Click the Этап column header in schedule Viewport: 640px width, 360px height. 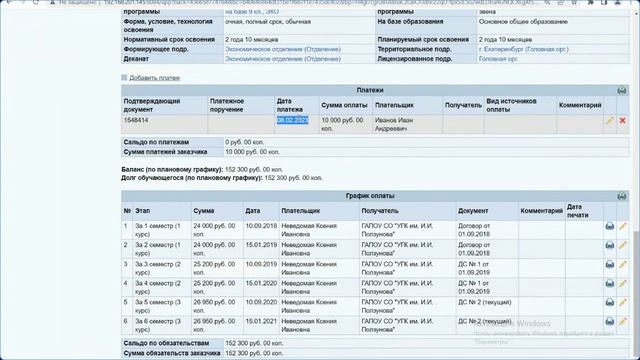click(x=142, y=211)
